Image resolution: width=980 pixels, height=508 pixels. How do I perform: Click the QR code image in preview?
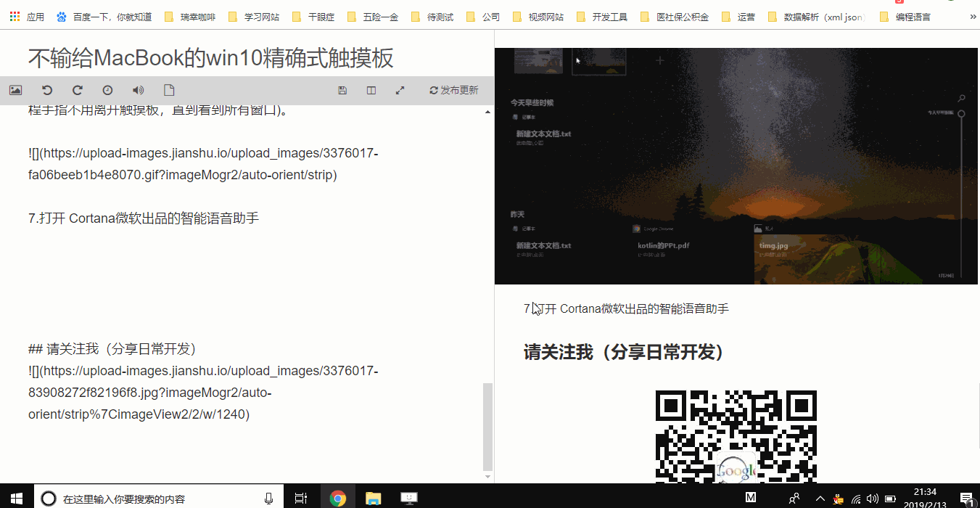736,437
